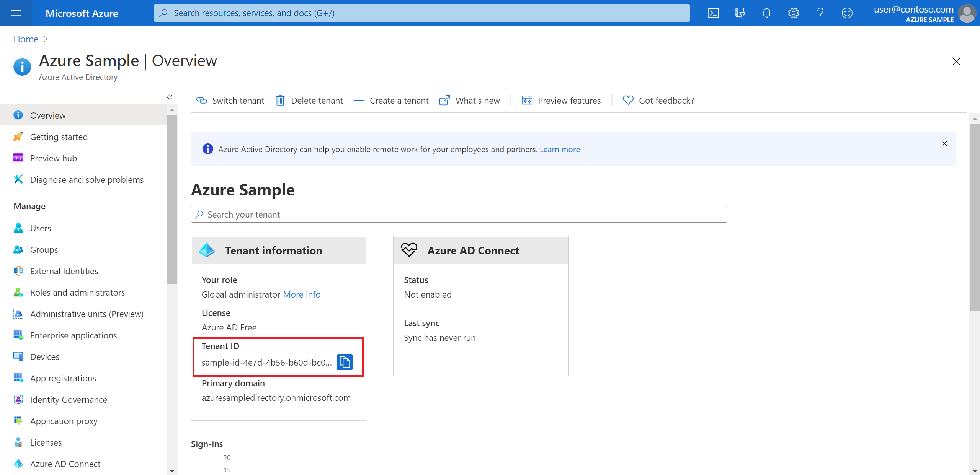Viewport: 980px width, 475px height.
Task: Open the notifications bell
Action: pos(766,13)
